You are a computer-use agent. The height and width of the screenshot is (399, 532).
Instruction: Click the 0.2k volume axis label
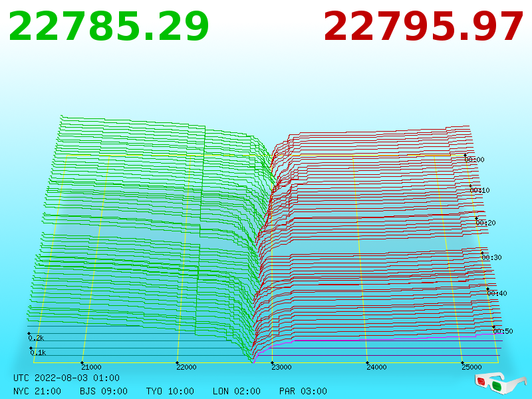tap(36, 338)
